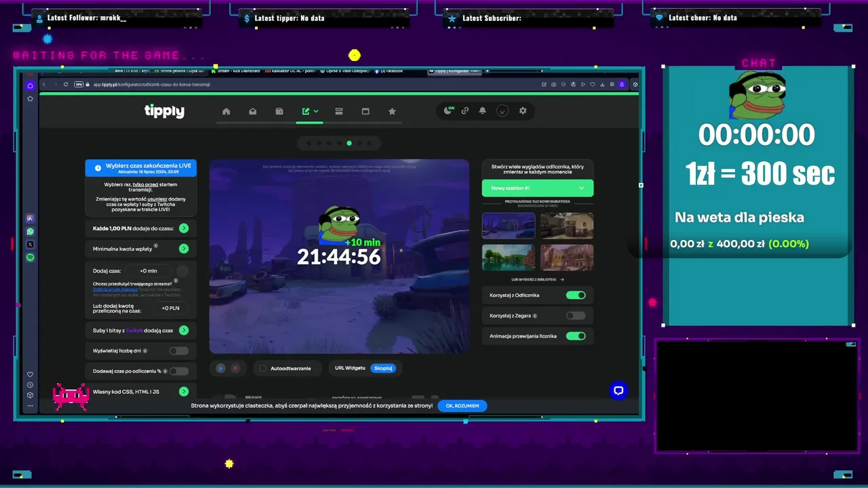Click the red record button under preview

coord(236,368)
